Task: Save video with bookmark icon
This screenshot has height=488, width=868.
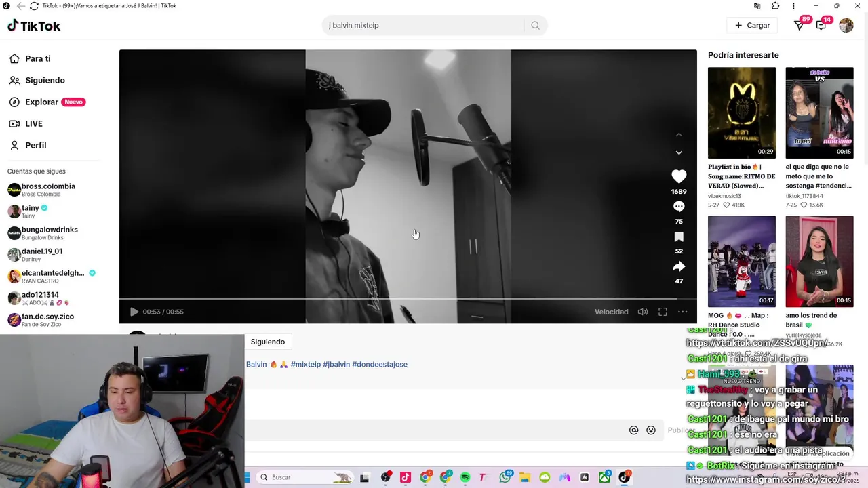Action: coord(679,237)
